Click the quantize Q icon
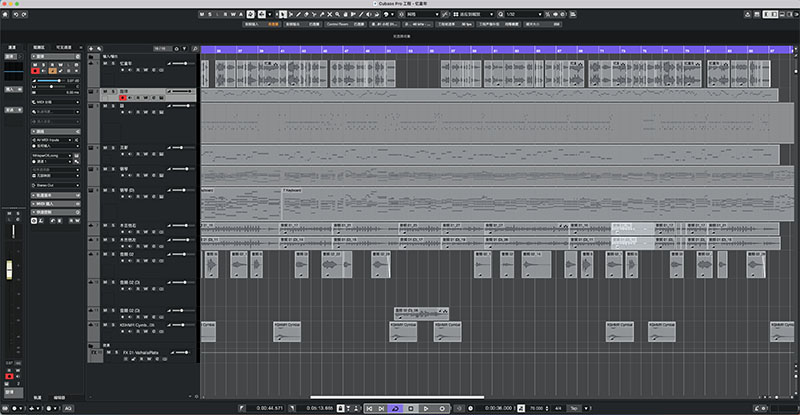This screenshot has width=800, height=415. pos(501,14)
